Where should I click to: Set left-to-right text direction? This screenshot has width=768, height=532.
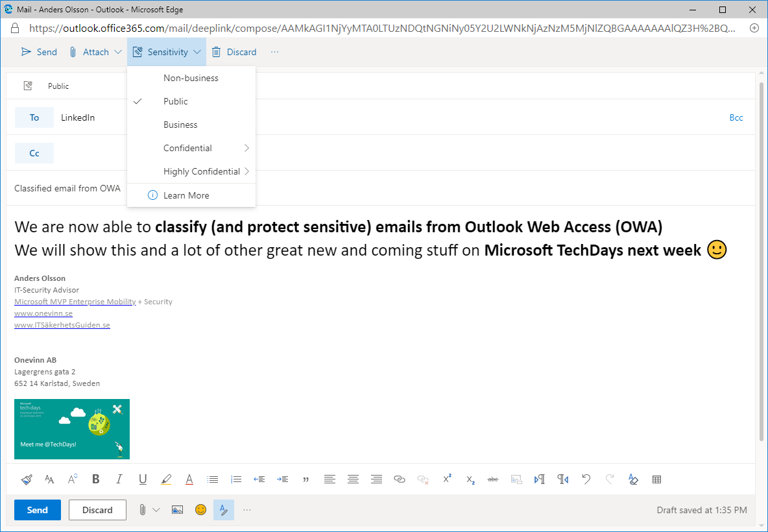click(540, 479)
